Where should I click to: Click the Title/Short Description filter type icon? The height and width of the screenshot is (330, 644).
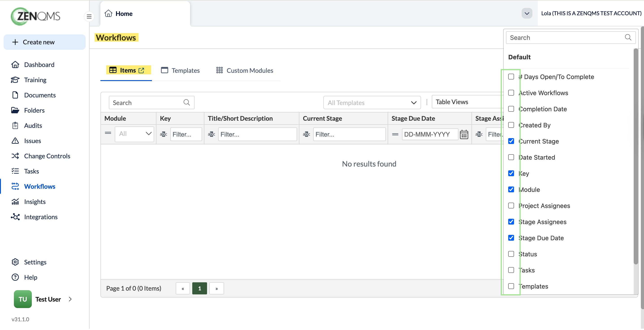212,134
